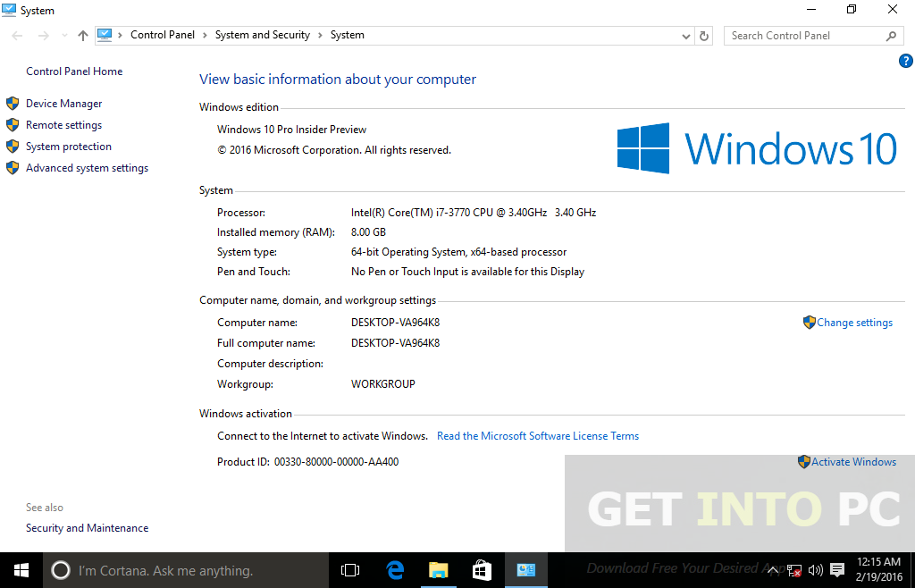Click the System title bar icon

click(x=9, y=10)
